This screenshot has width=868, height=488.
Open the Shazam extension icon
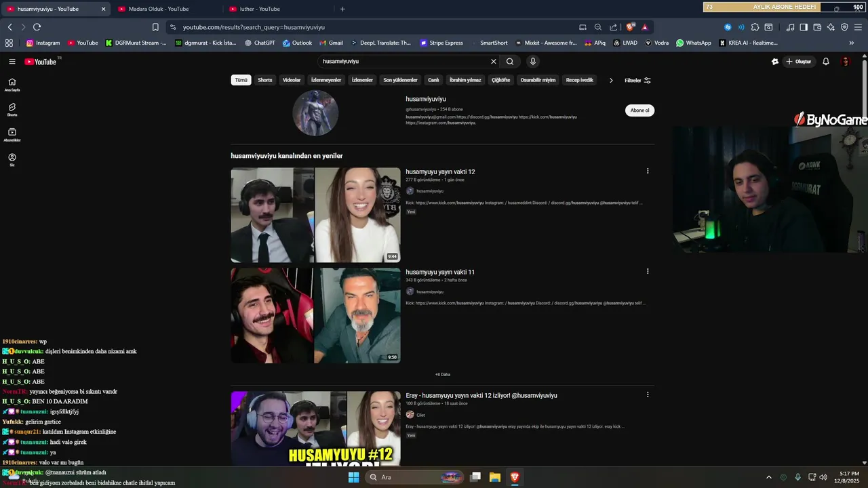(x=728, y=27)
